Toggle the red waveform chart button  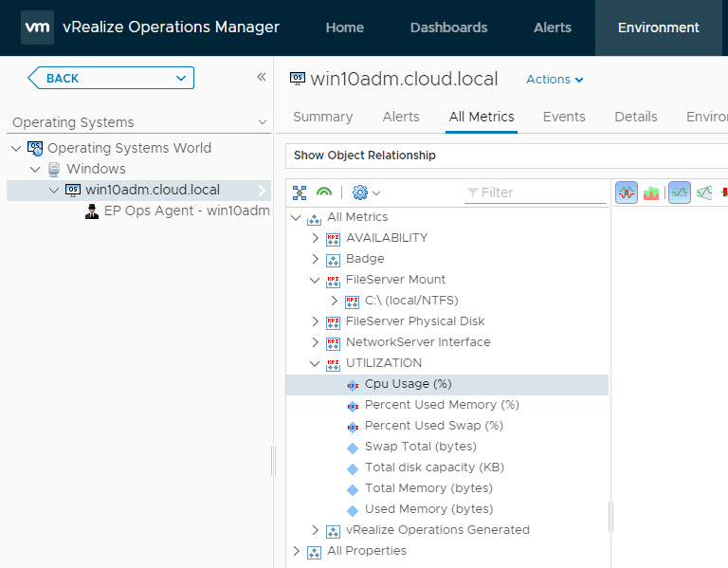627,192
